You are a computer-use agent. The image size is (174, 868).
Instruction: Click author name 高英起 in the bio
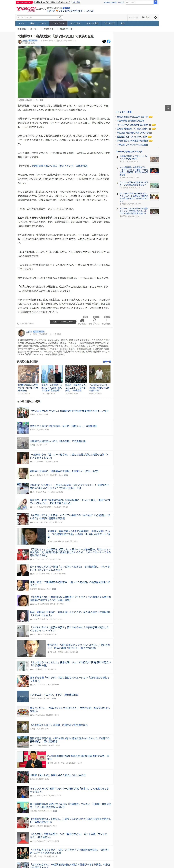(x=29, y=332)
